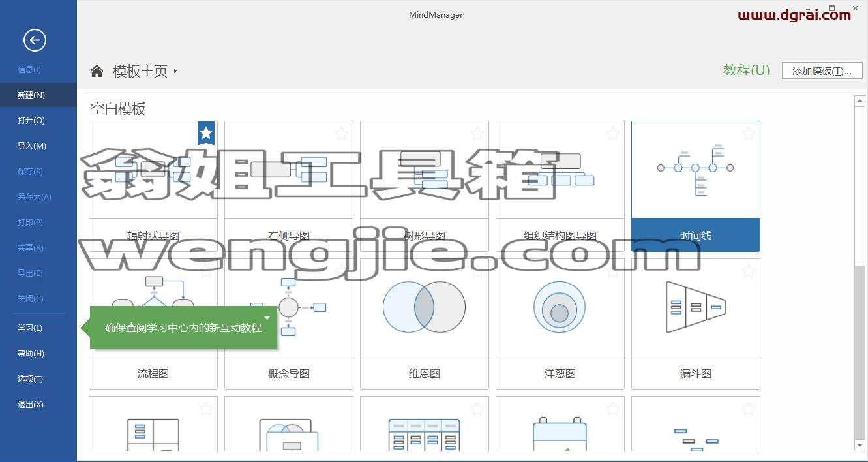Open the 导入(M) menu item
This screenshot has height=462, width=868.
pyautogui.click(x=38, y=146)
